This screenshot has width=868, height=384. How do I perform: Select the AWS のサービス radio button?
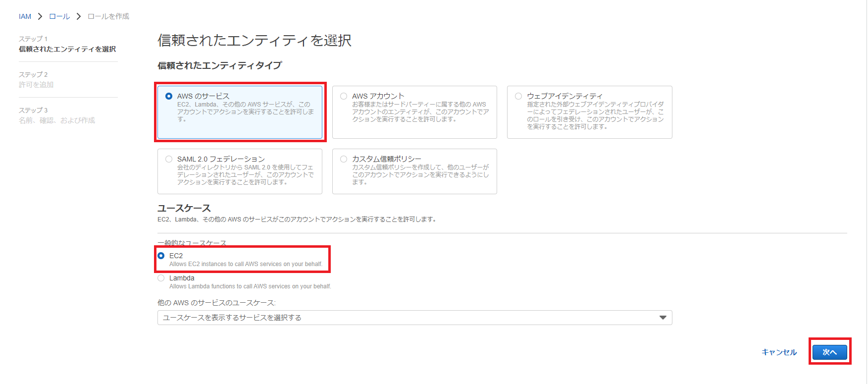[169, 96]
